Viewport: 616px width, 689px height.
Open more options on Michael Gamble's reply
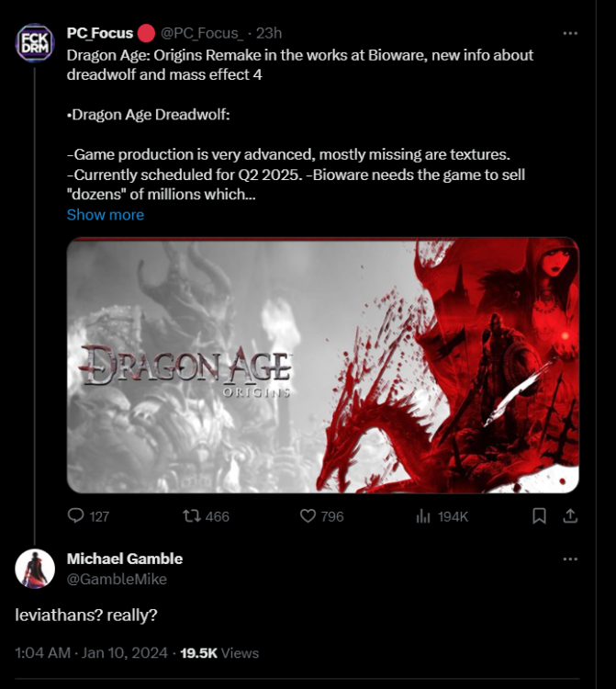pyautogui.click(x=570, y=559)
